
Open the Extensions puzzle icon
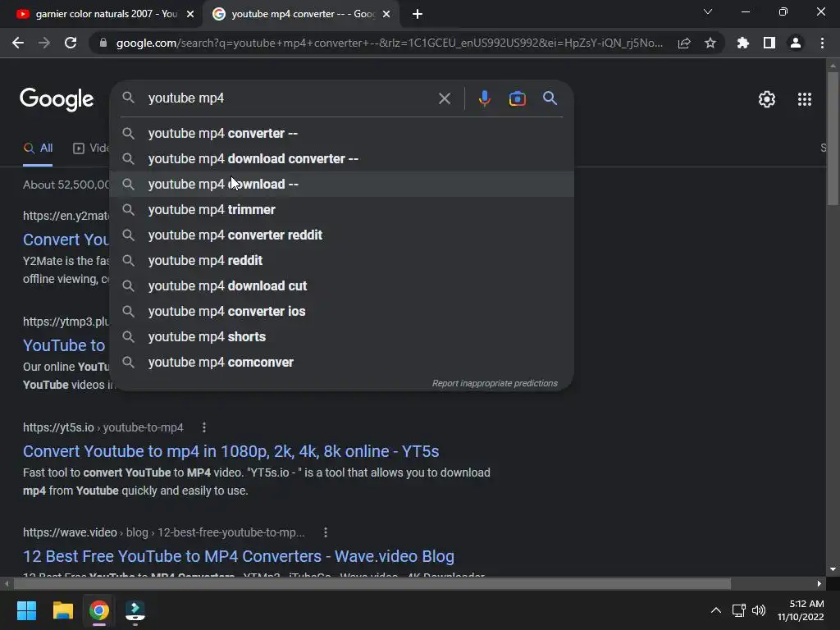tap(743, 43)
